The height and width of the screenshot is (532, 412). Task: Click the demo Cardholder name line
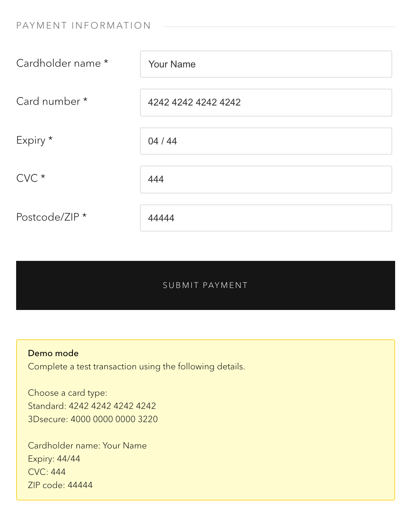87,446
